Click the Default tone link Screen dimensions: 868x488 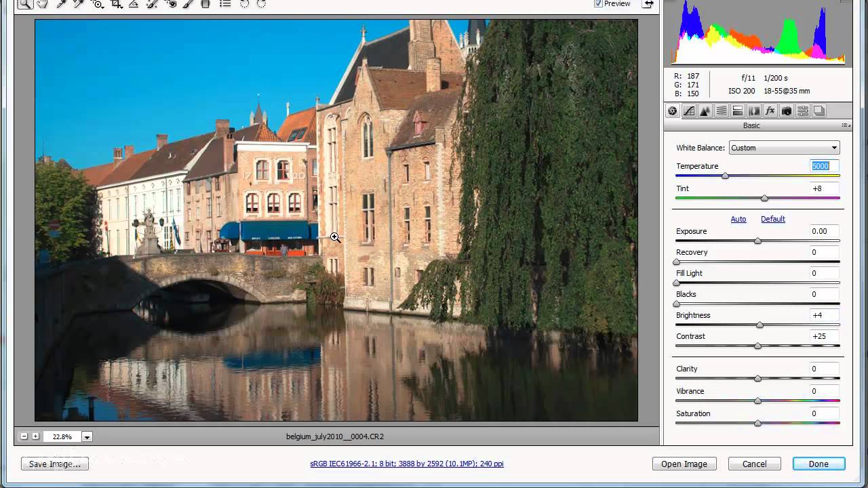(773, 219)
